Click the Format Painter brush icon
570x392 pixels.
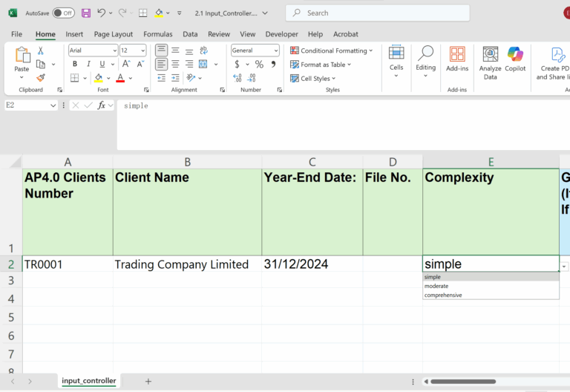[x=41, y=78]
